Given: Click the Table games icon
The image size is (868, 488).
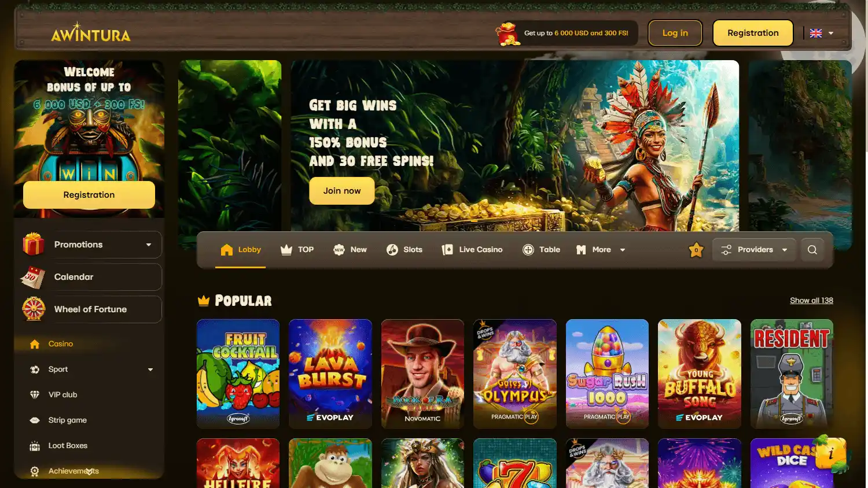Looking at the screenshot, I should pos(528,250).
